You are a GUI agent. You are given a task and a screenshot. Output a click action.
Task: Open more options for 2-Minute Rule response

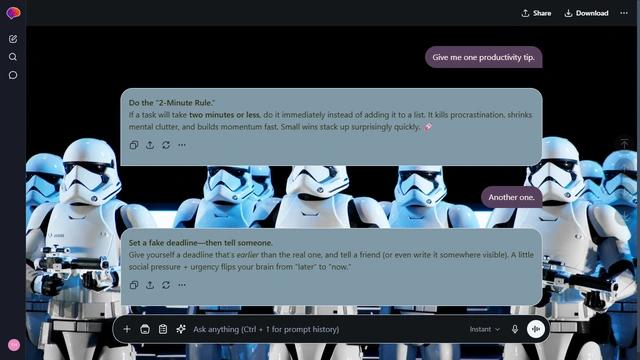(x=182, y=145)
